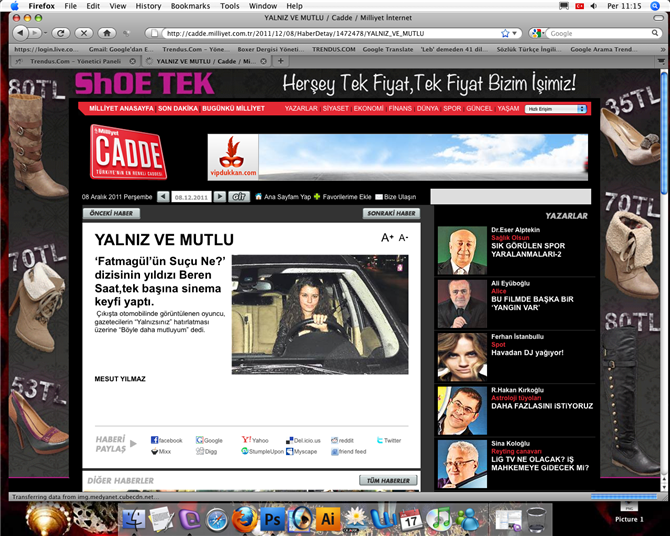This screenshot has height=536, width=670.
Task: Open EKONOMİ section link
Action: tap(368, 109)
